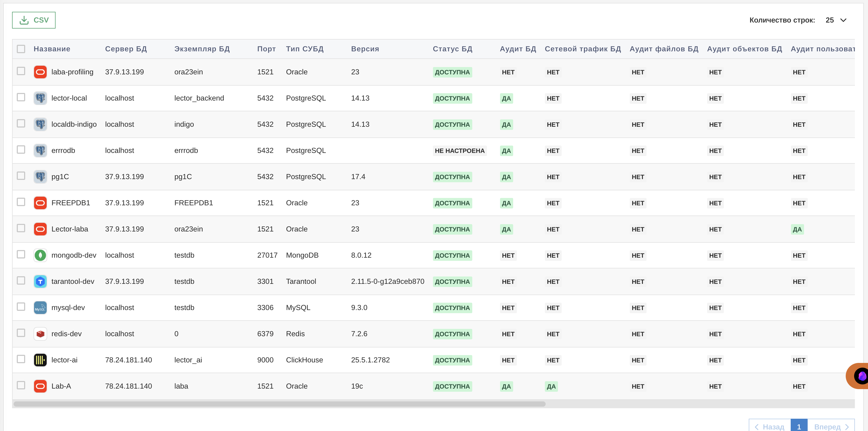Screen dimensions: 868x431
Task: Sort by the Название column header
Action: coord(52,49)
